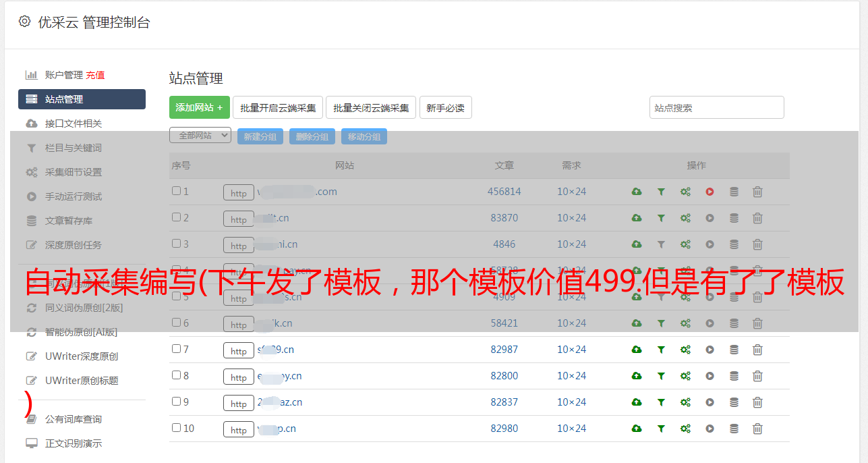Viewport: 868px width, 463px height.
Task: Click cloud upload icon in the 82987 row
Action: 636,350
